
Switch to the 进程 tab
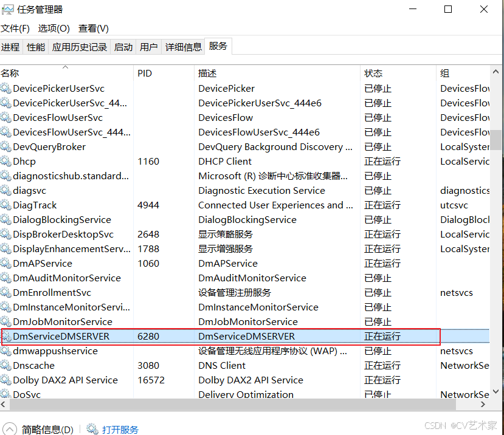pos(10,47)
